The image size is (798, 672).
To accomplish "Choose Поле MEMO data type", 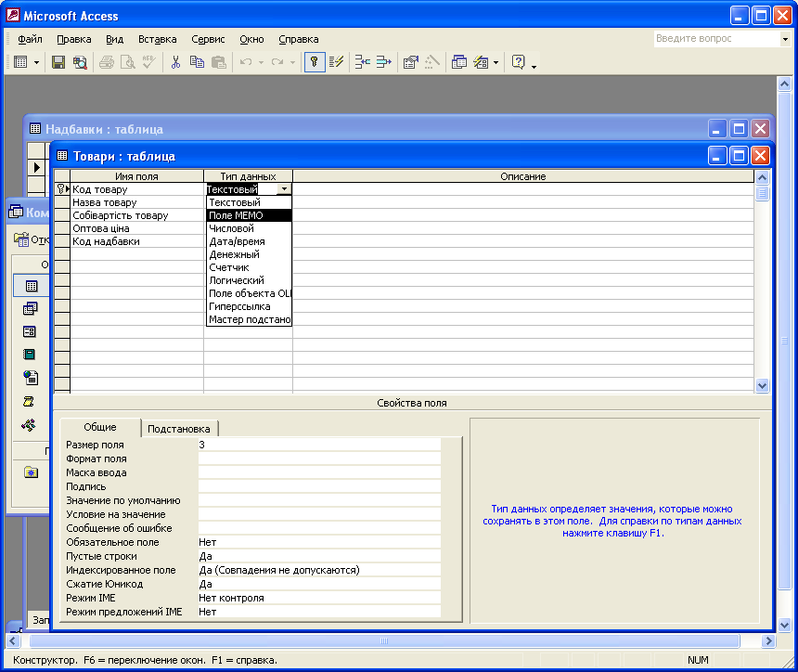I will coord(249,215).
